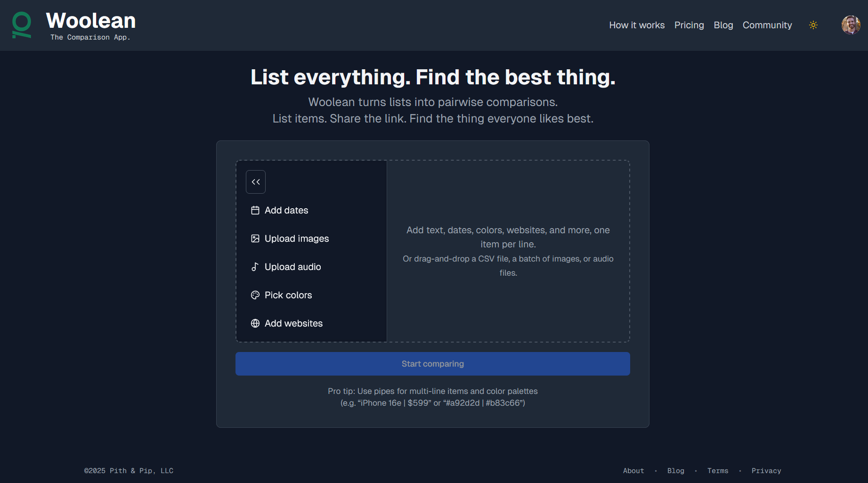Viewport: 868px width, 483px height.
Task: Click the 'List everything. Find the best thing.' heading
Action: [x=433, y=77]
